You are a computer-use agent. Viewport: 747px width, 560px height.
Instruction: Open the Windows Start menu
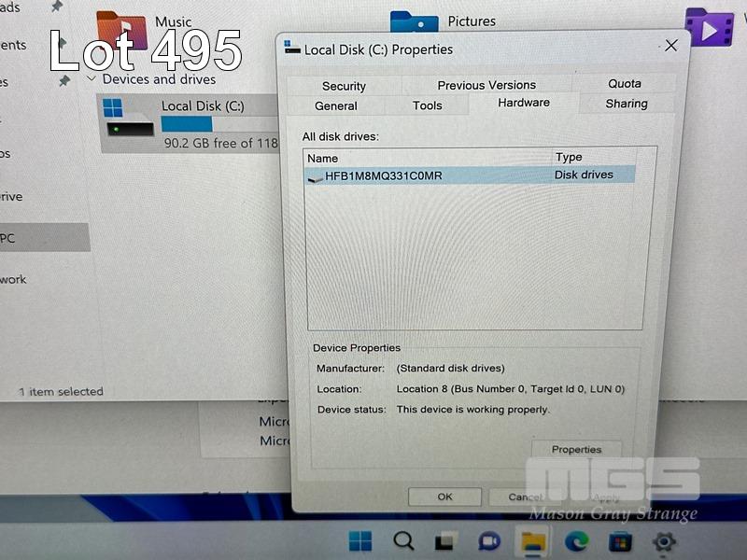click(x=359, y=541)
